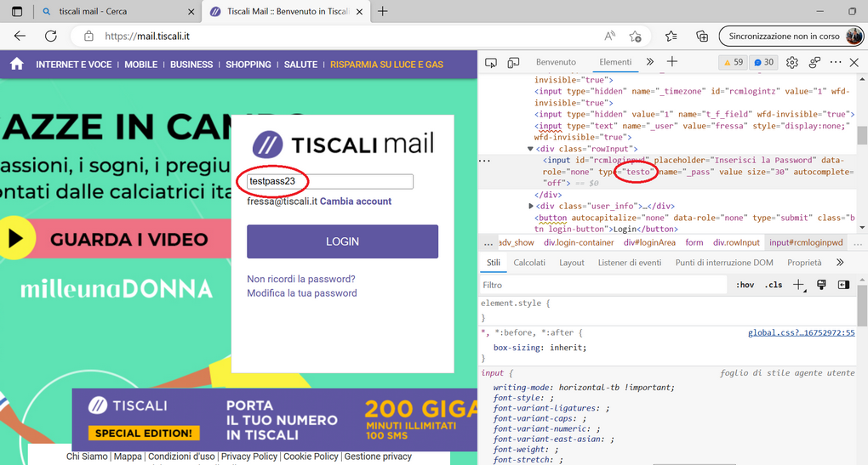Click the LOGIN button
The image size is (868, 465).
pos(342,241)
